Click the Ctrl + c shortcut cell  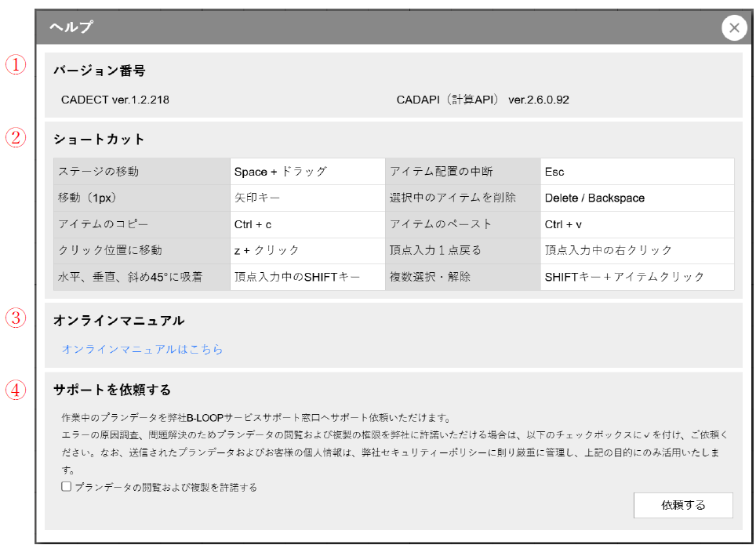point(253,224)
